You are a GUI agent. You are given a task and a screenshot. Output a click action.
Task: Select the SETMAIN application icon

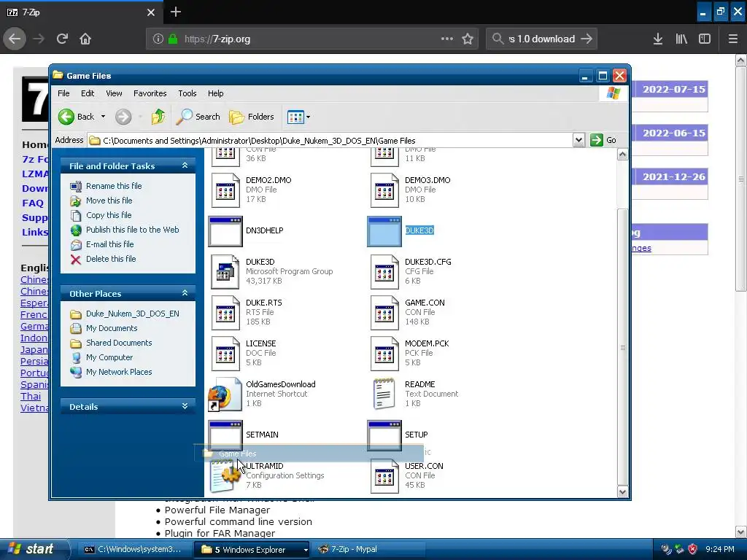coord(225,435)
